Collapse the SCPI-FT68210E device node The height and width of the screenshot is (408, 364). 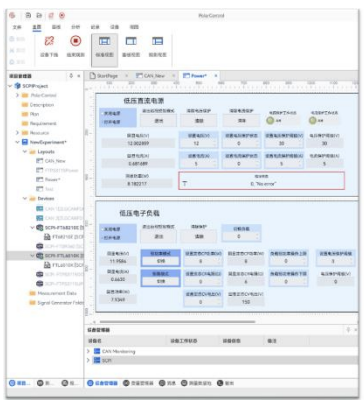tap(32, 228)
